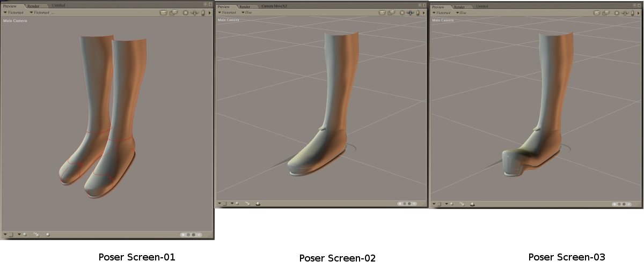Image resolution: width=644 pixels, height=276 pixels.
Task: Click camera move-XZ cross icon in Screen-01
Action: pyautogui.click(x=195, y=12)
